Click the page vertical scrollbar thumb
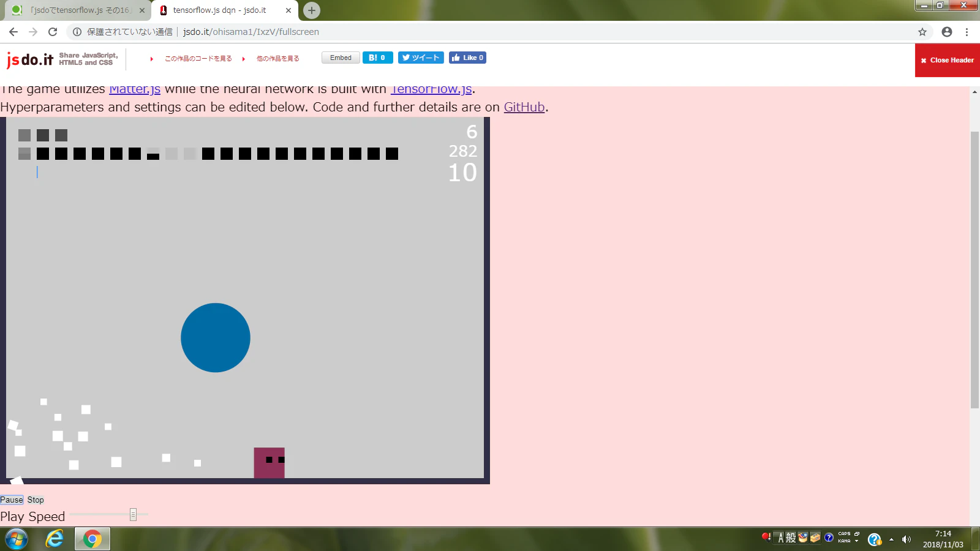 [974, 269]
